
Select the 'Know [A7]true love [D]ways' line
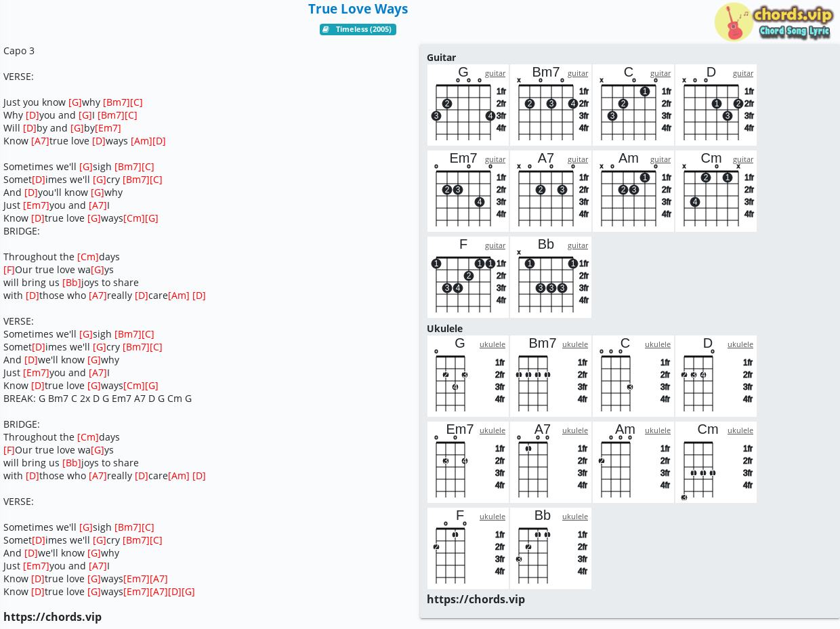tap(85, 141)
